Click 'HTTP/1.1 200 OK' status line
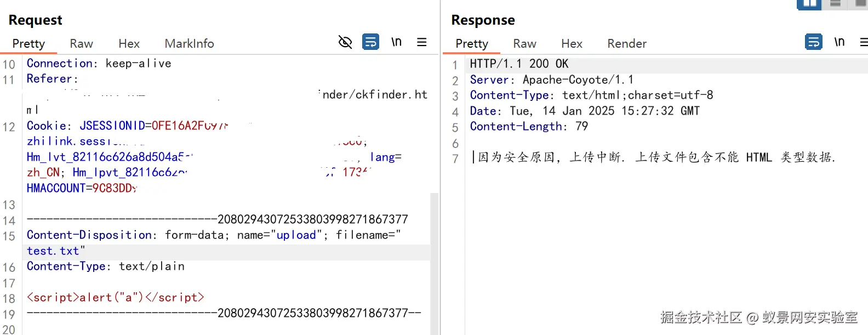This screenshot has height=335, width=868. coord(519,64)
